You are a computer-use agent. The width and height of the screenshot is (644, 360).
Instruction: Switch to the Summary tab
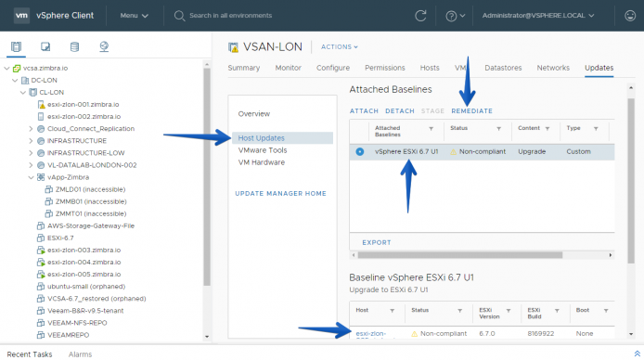pos(244,68)
